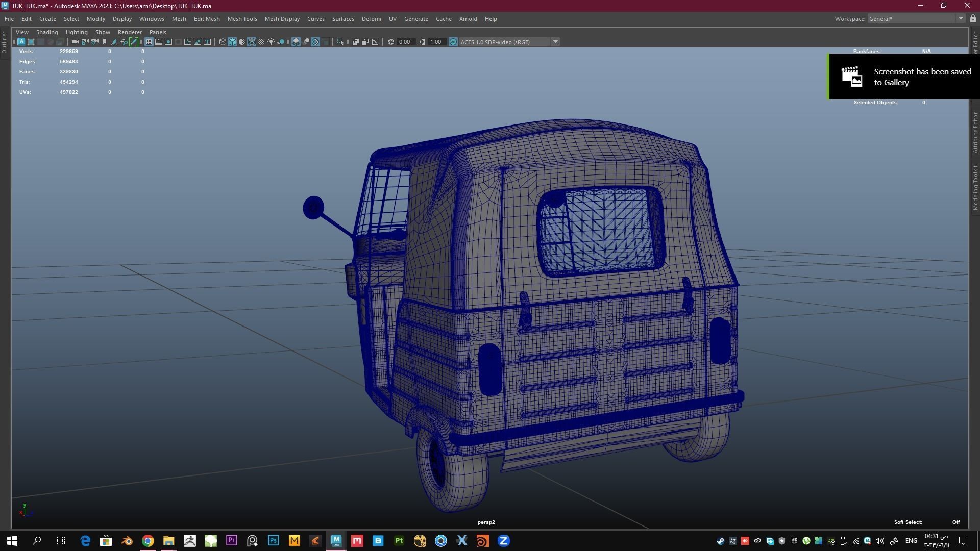The width and height of the screenshot is (980, 551).
Task: Click the Bookmarks icon in panel toolbar
Action: [x=105, y=42]
